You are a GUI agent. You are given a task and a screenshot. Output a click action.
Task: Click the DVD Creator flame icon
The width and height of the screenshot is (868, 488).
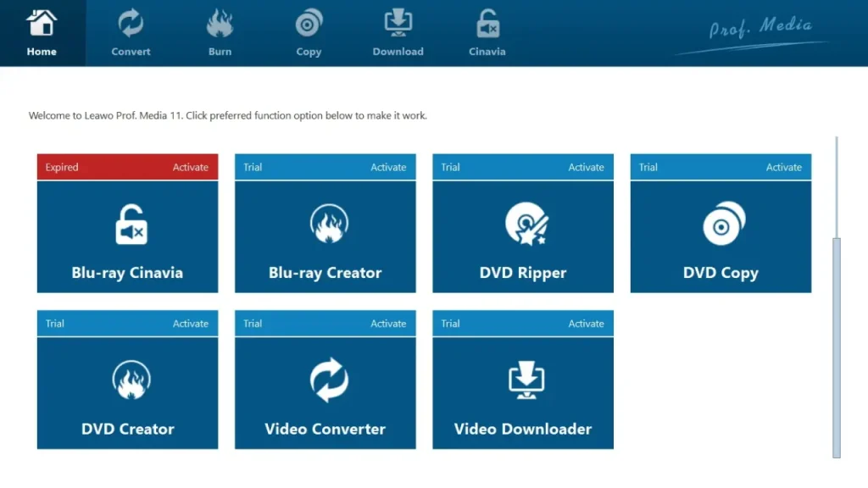tap(131, 380)
